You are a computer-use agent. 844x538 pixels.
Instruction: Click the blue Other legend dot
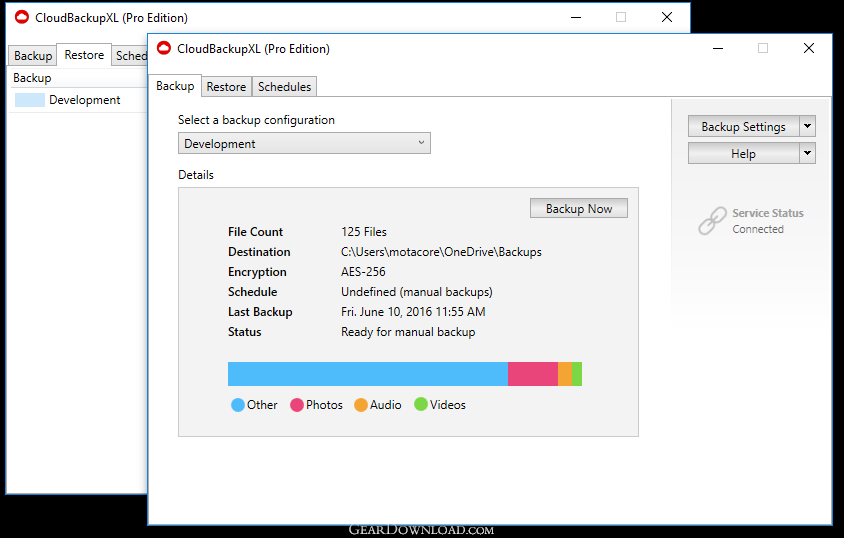[238, 405]
